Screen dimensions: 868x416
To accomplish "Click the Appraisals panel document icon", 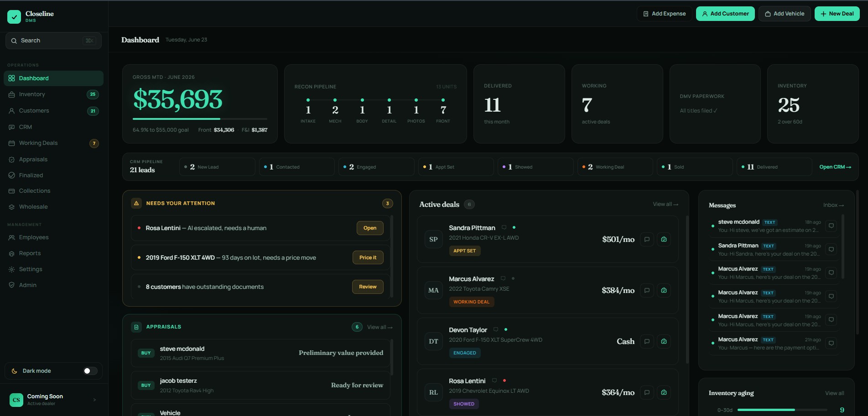I will [136, 327].
